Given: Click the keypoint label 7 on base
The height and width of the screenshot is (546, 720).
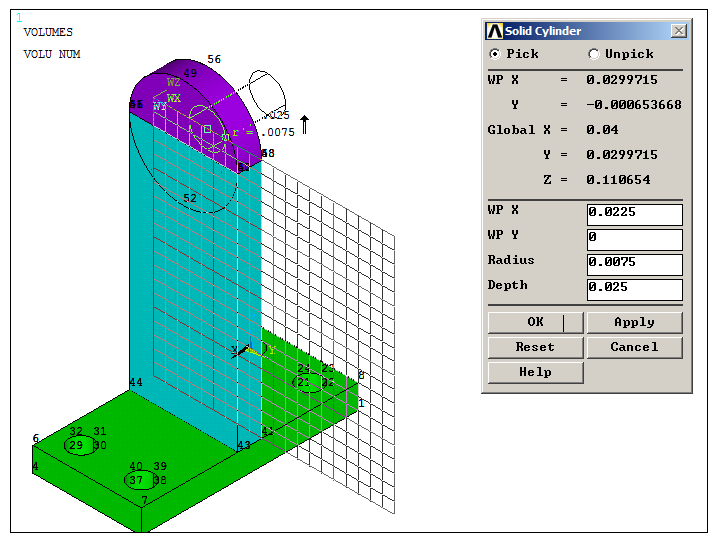Looking at the screenshot, I should [x=145, y=501].
